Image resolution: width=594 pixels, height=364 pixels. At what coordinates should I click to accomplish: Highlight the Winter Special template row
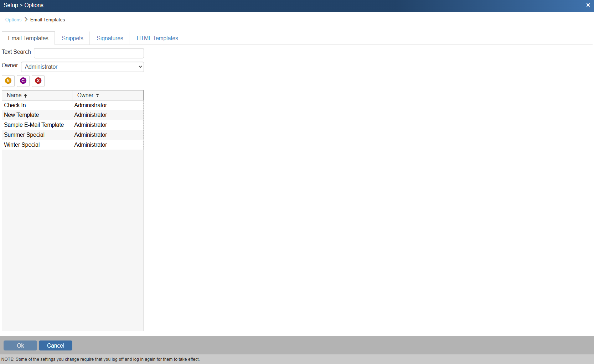pyautogui.click(x=22, y=145)
